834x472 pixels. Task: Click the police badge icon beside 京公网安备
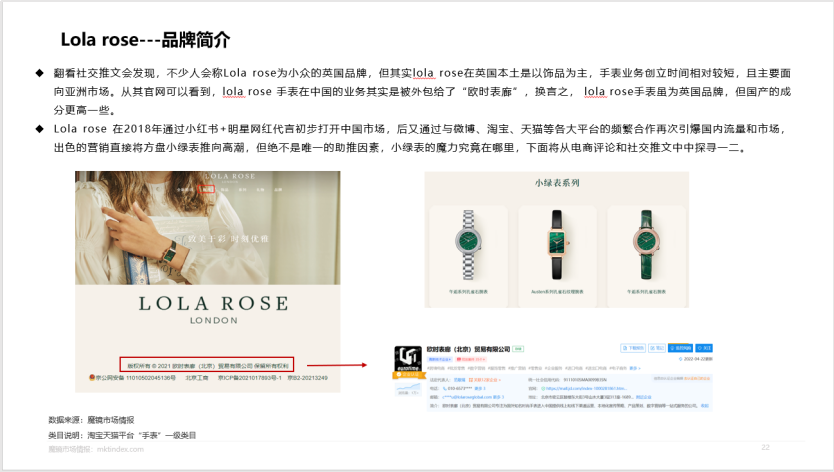click(x=91, y=378)
